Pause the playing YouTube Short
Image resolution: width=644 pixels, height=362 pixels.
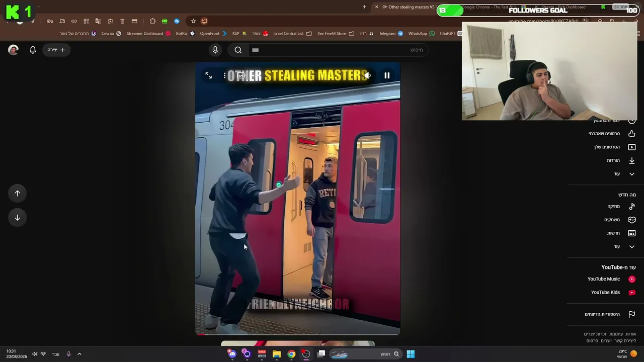(387, 75)
